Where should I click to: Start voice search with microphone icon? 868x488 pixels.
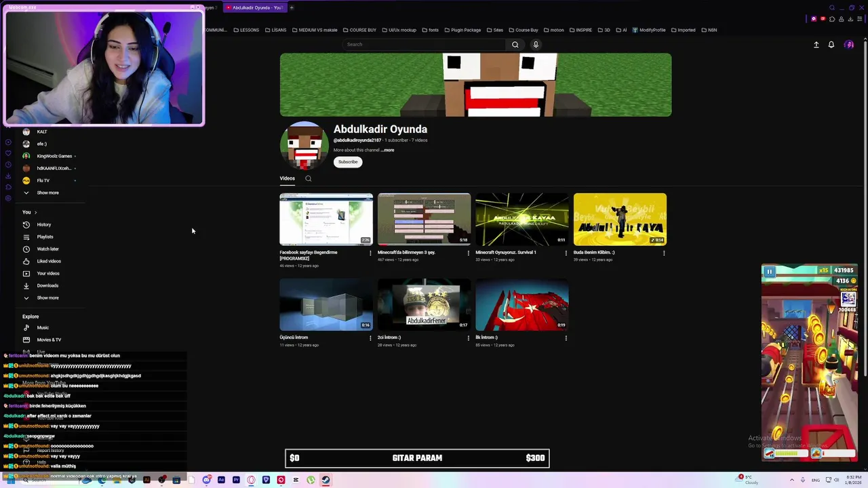coord(536,45)
